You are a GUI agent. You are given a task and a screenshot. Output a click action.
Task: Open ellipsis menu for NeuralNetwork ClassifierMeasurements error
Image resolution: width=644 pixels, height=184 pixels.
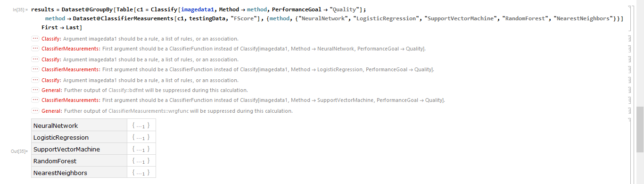(35, 49)
